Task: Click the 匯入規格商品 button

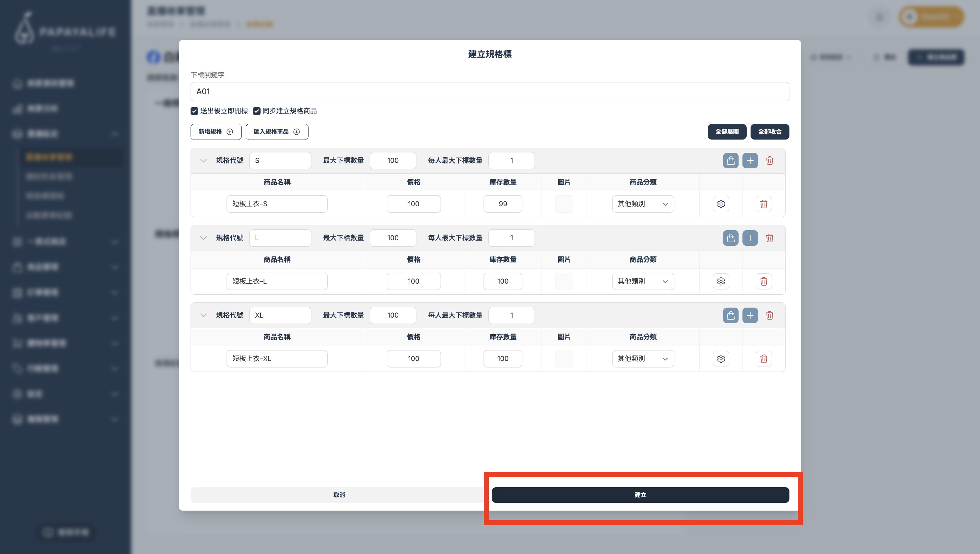Action: (x=277, y=132)
